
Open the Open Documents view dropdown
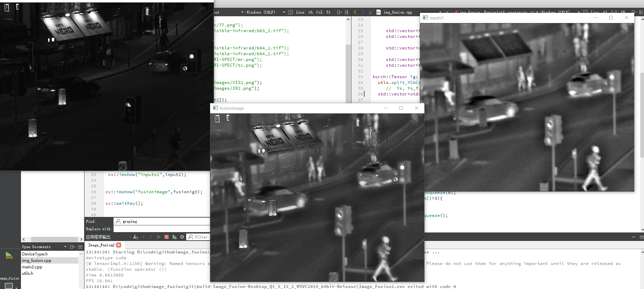[65, 247]
